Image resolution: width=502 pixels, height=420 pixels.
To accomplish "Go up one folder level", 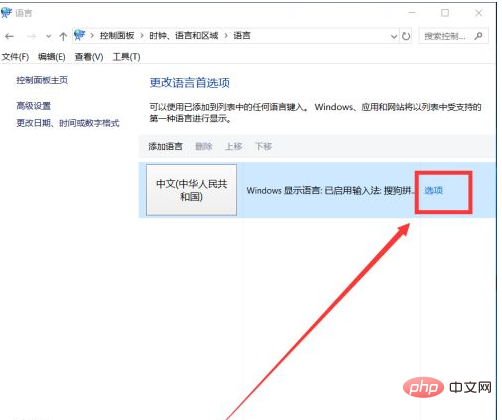I will [63, 36].
